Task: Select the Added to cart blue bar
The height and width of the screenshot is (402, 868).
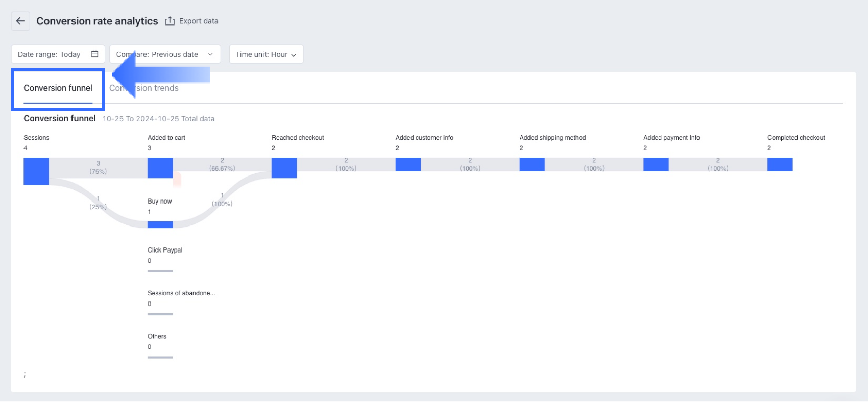Action: (x=160, y=168)
